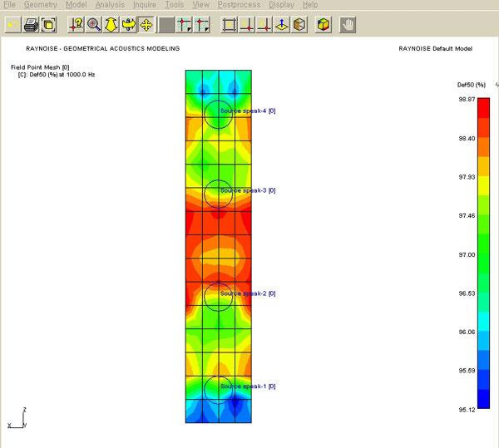Click the wireframe box view icon
Image resolution: width=499 pixels, height=448 pixels.
299,25
